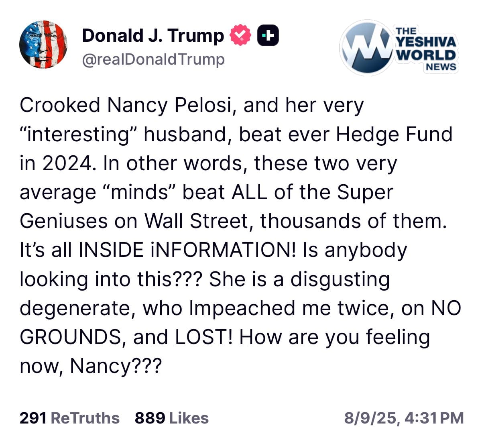This screenshot has width=484, height=448.
Task: Click the phrase "Impeached me twice"
Action: pos(289,308)
